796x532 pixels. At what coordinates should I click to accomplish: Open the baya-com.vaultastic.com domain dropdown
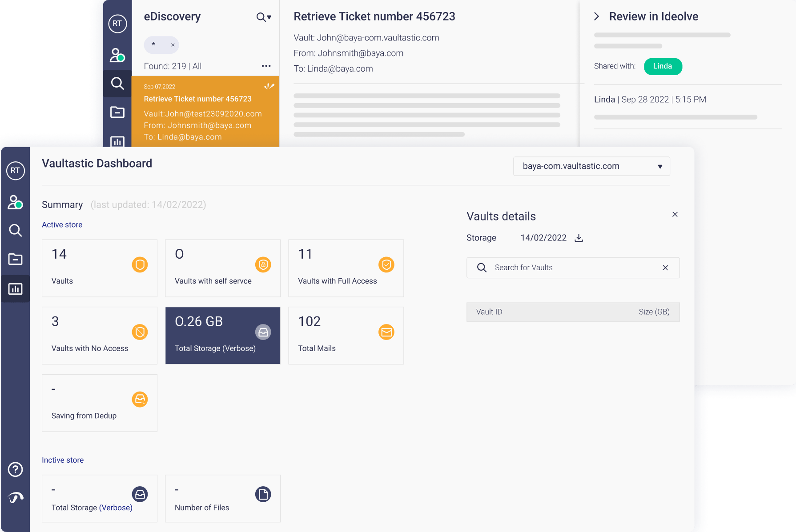591,166
